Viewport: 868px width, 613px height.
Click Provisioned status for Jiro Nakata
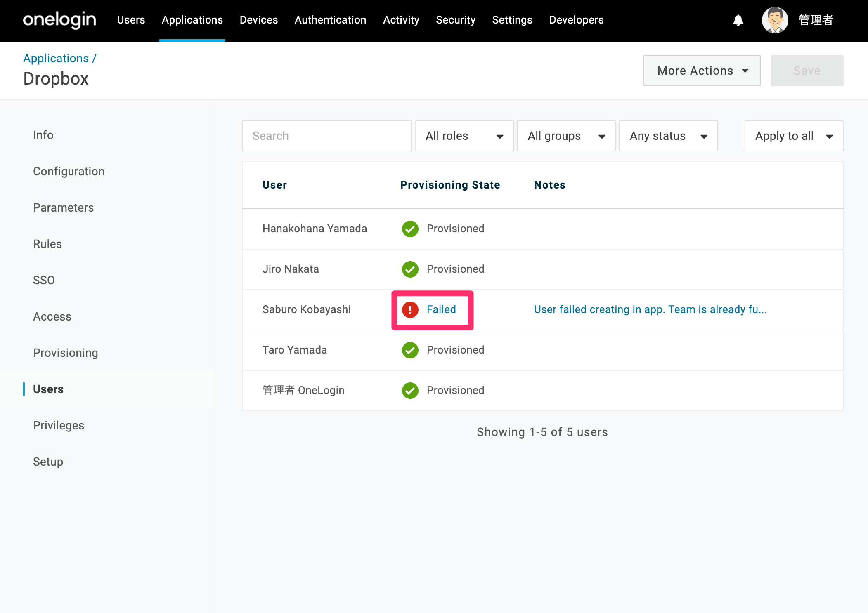[x=455, y=269]
